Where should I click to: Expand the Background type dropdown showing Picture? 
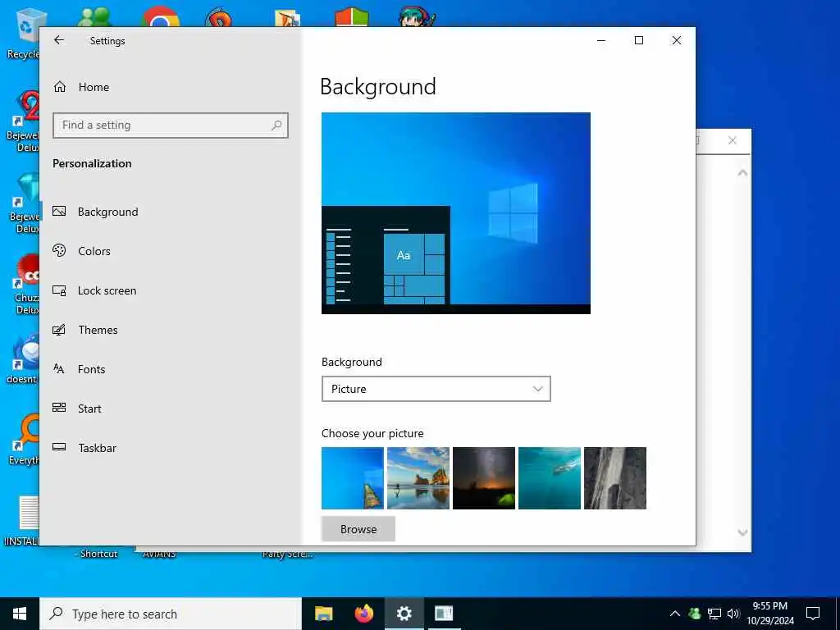(x=436, y=389)
